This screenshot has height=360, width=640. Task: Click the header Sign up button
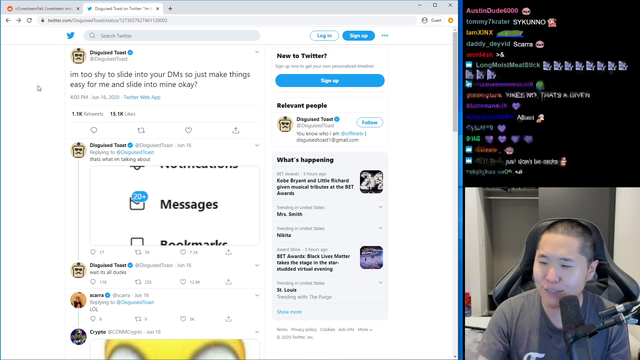(x=358, y=36)
